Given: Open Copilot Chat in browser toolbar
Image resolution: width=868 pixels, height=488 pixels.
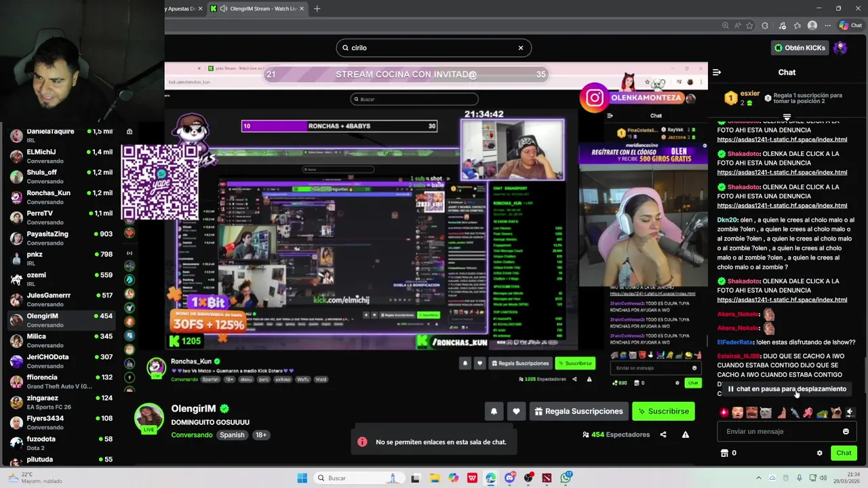Looking at the screenshot, I should 850,26.
